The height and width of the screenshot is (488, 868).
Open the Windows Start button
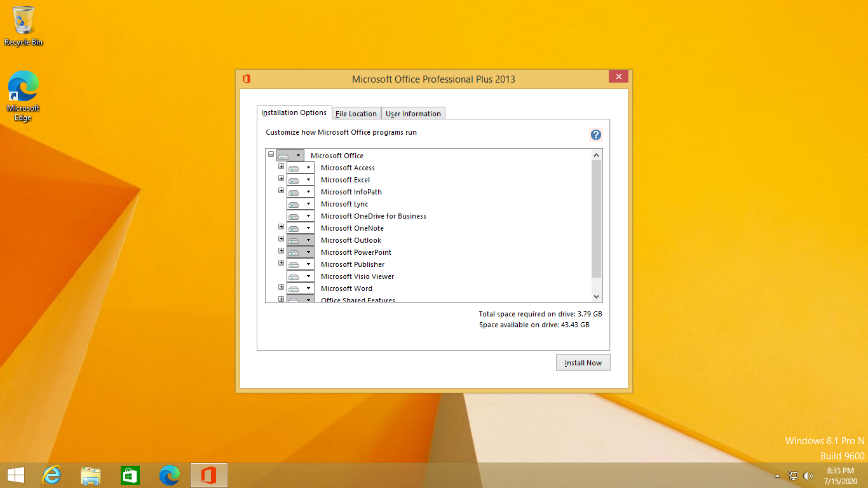(15, 475)
